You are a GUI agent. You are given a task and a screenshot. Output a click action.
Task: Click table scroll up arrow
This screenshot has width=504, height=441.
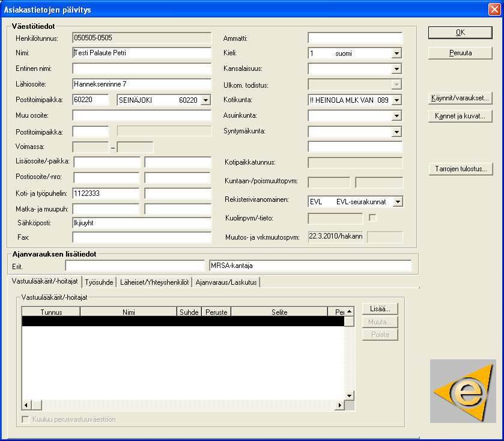click(349, 311)
